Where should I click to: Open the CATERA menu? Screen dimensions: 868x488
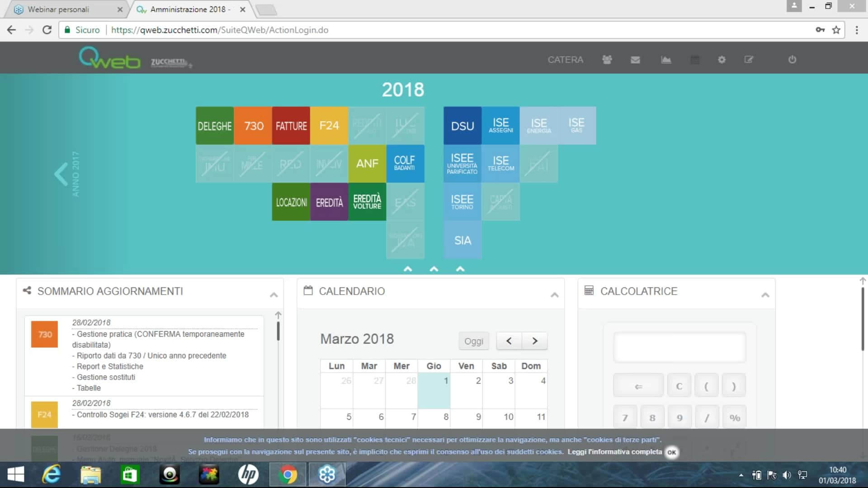click(565, 59)
